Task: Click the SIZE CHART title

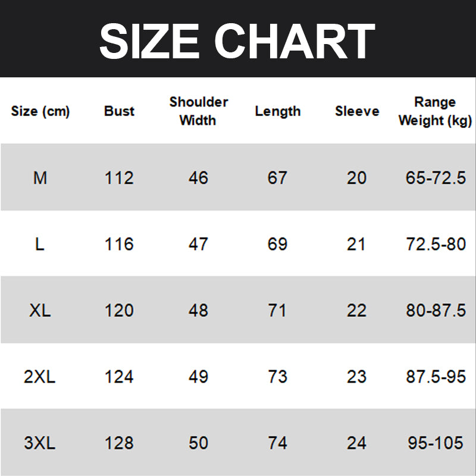Action: (237, 40)
